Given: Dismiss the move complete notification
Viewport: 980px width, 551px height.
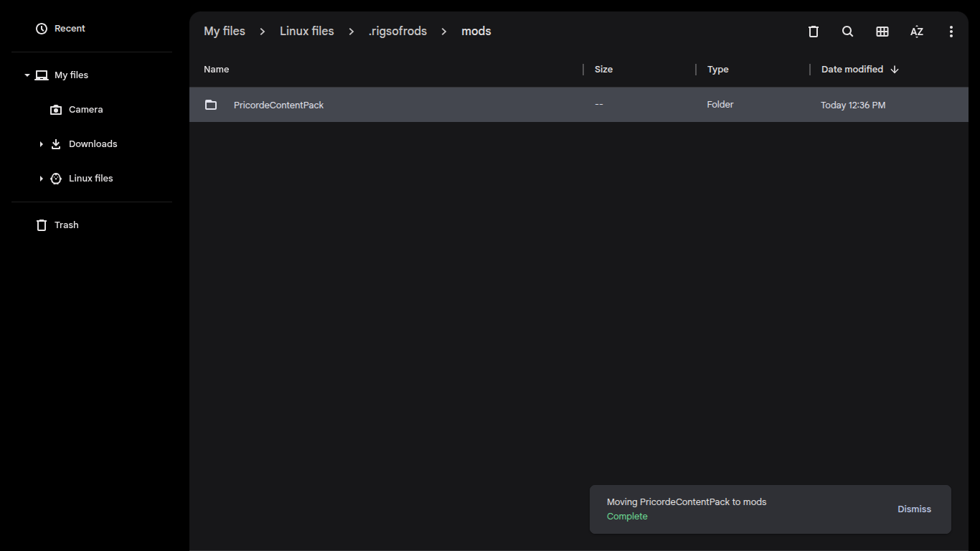Looking at the screenshot, I should click(914, 509).
